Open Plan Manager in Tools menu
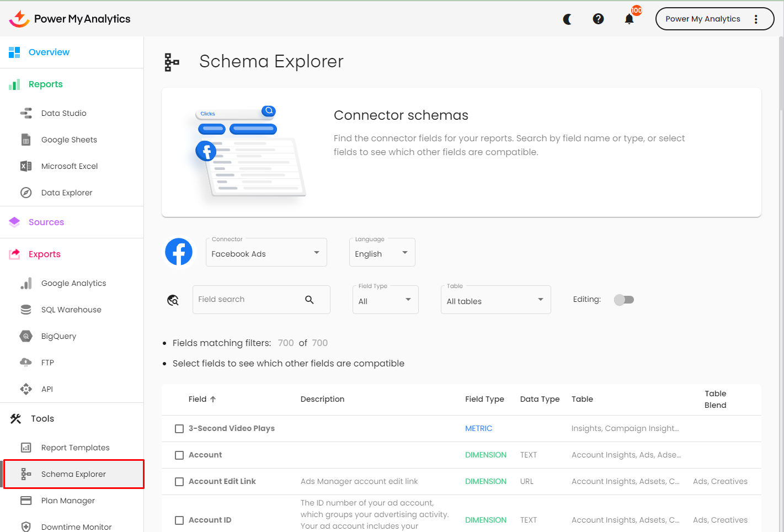The height and width of the screenshot is (532, 784). tap(68, 501)
